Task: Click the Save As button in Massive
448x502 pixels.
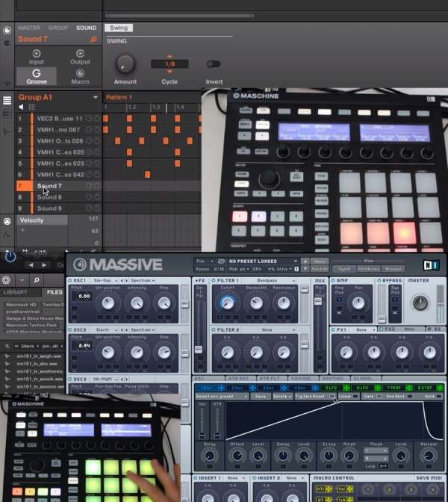Action: 320,269
